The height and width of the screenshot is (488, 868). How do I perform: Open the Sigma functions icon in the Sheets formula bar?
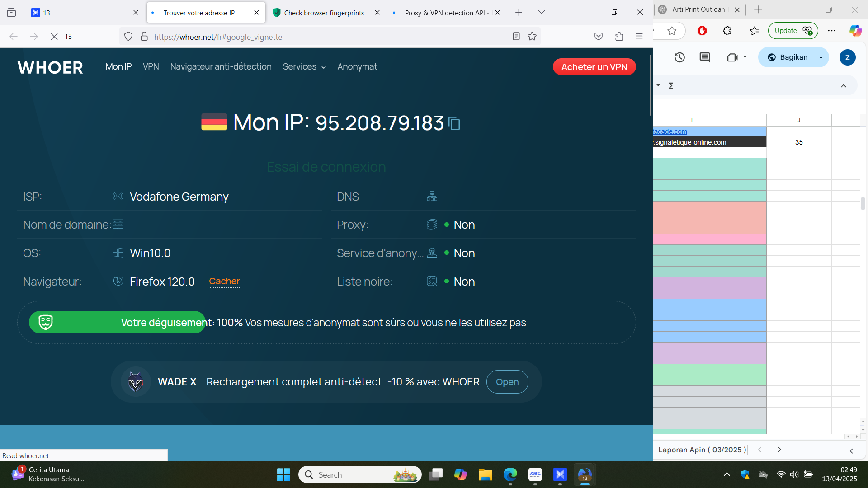671,85
